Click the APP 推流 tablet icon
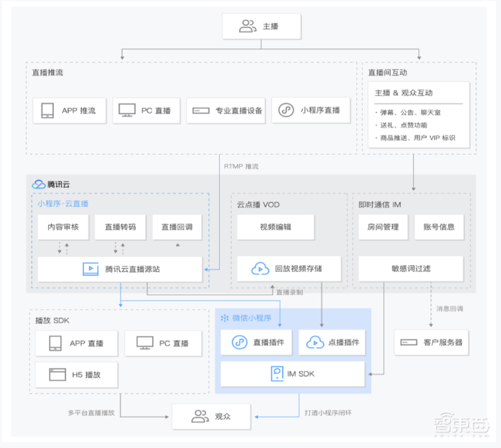Screen dimensions: 501x448 48,111
